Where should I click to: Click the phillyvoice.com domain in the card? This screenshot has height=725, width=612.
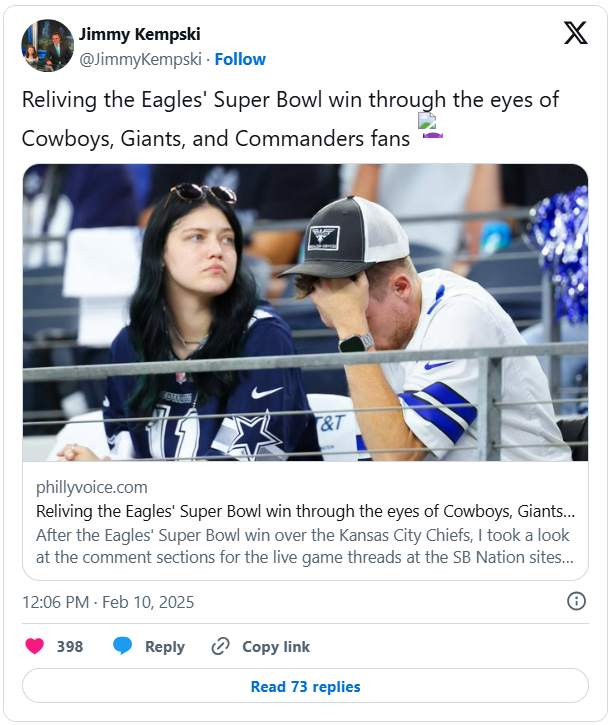[92, 488]
